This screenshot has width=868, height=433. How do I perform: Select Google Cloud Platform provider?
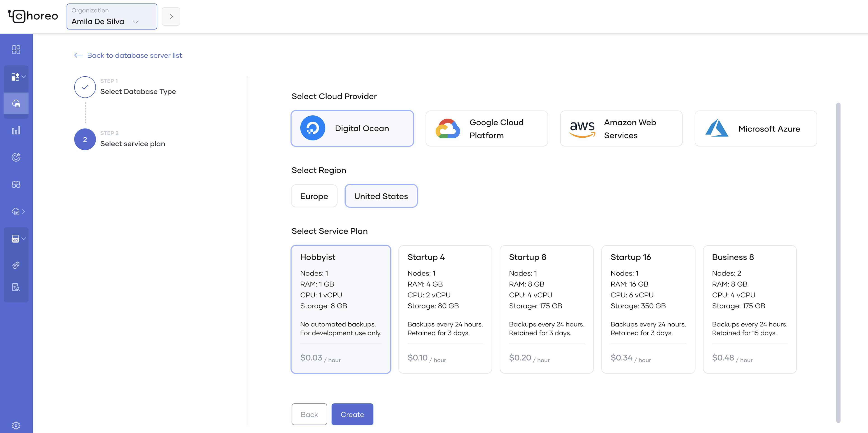click(x=487, y=128)
